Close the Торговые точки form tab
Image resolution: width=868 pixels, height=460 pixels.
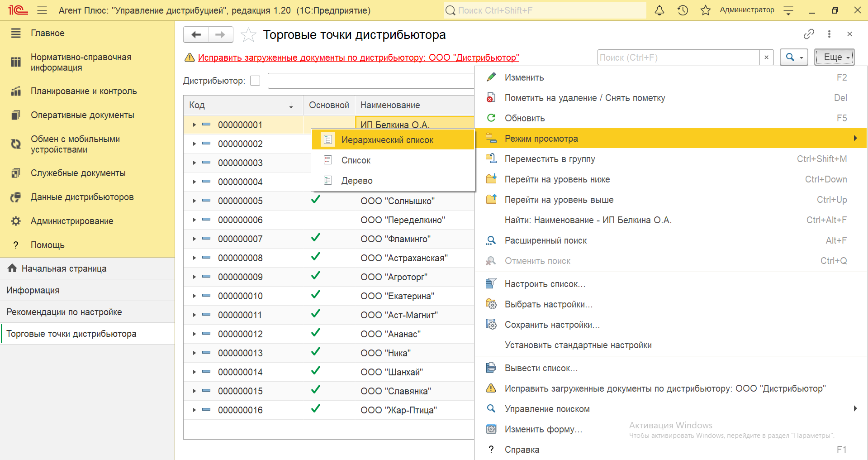tap(849, 34)
